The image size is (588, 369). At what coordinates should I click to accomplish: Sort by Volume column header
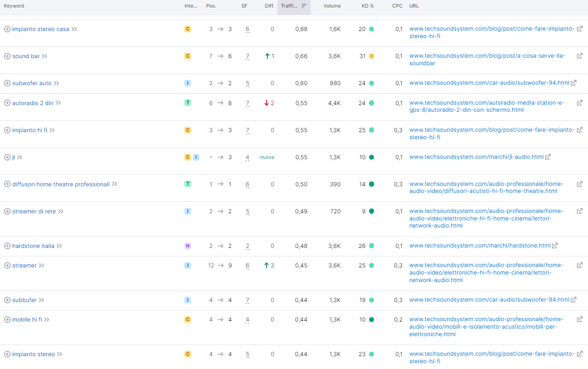pos(332,6)
